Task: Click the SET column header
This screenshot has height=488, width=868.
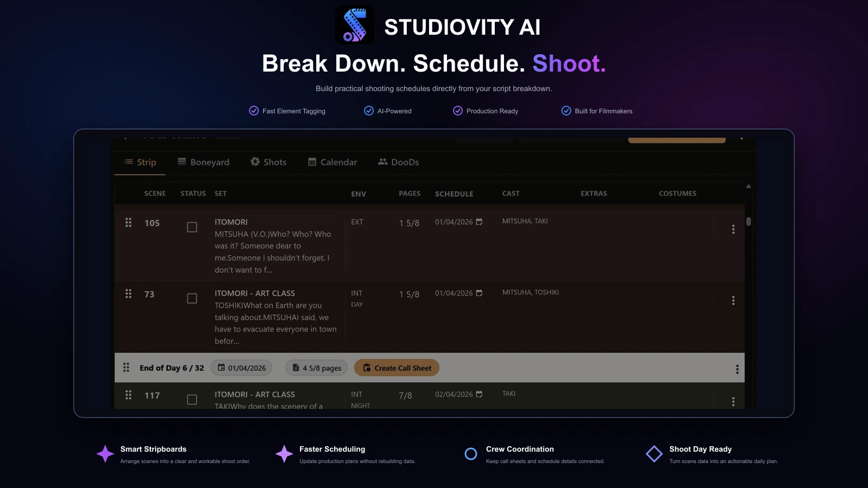Action: (221, 194)
